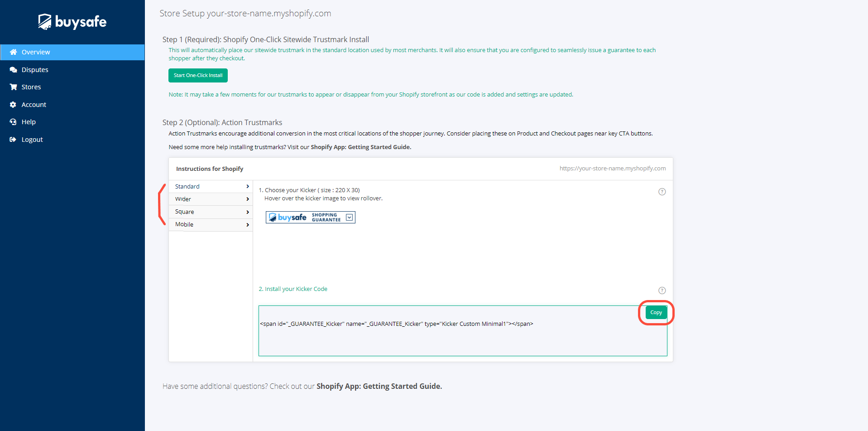868x431 pixels.
Task: Click the Stores shopping cart icon
Action: (x=13, y=87)
